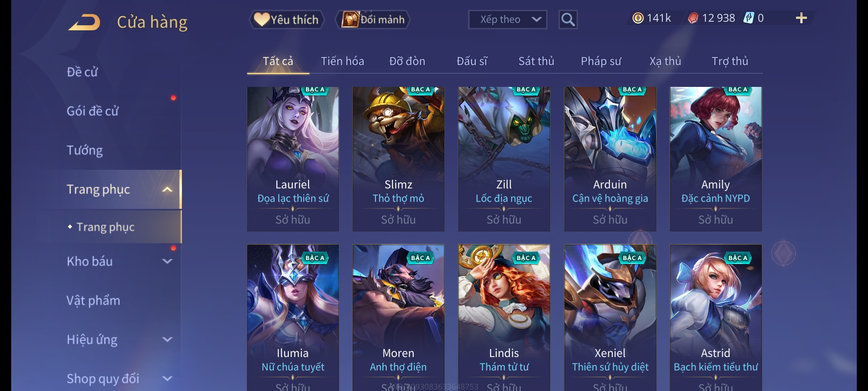Open Gói đề cử in sidebar
Image resolution: width=868 pixels, height=391 pixels.
tap(93, 111)
